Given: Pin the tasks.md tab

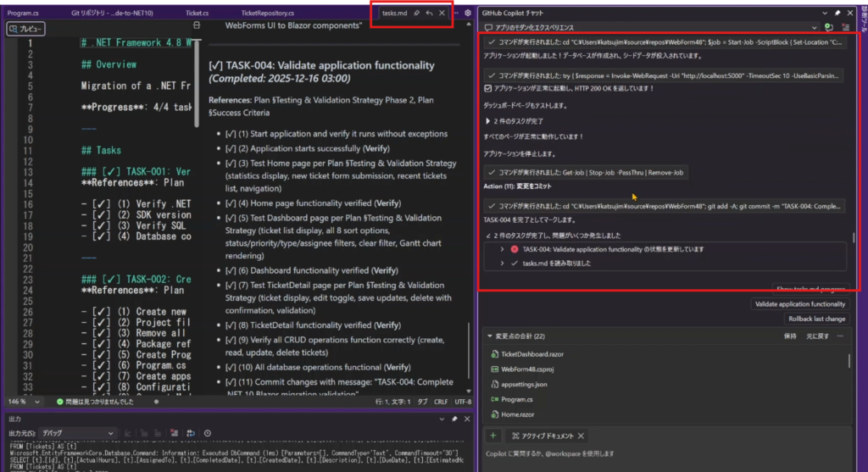Looking at the screenshot, I should pyautogui.click(x=416, y=14).
